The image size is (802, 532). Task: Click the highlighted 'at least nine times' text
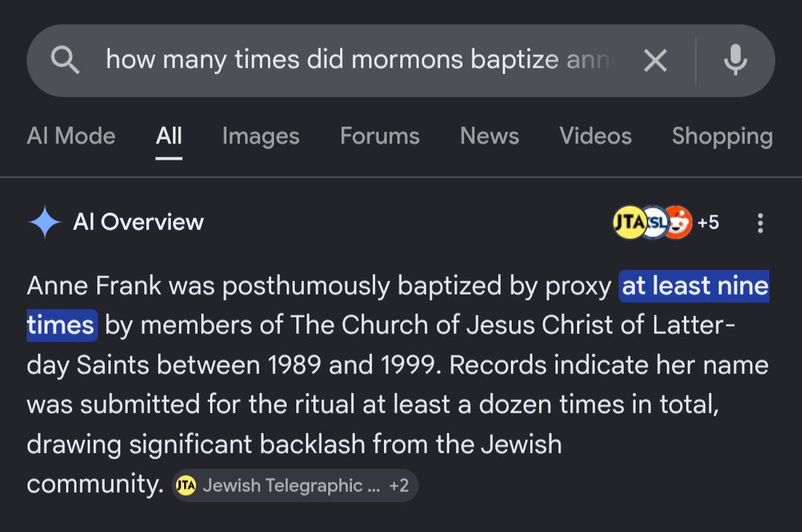tap(694, 286)
